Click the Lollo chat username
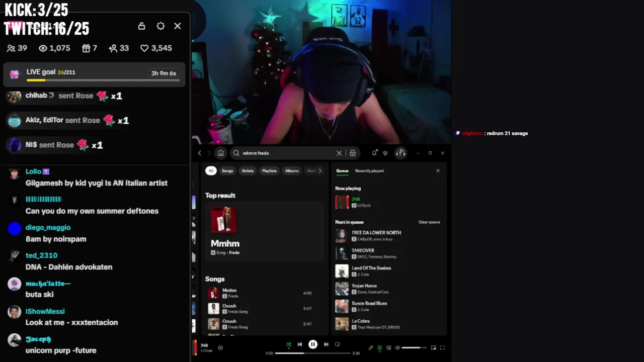Image resolution: width=644 pixels, height=362 pixels. [x=33, y=171]
